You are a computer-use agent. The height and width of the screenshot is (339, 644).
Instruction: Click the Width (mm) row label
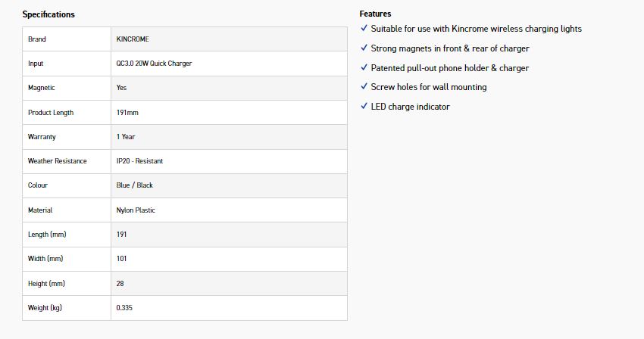coord(45,259)
